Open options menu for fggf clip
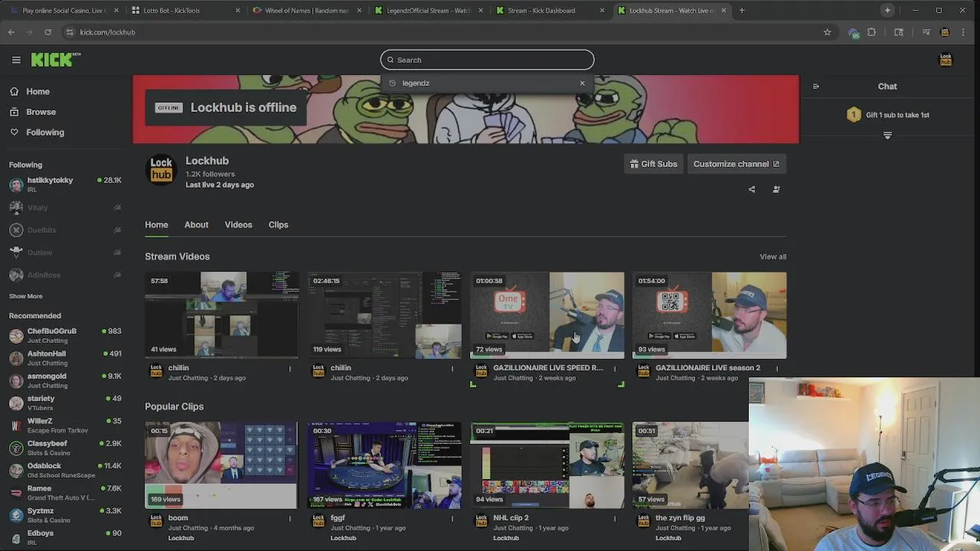Image resolution: width=980 pixels, height=551 pixels. tap(452, 519)
